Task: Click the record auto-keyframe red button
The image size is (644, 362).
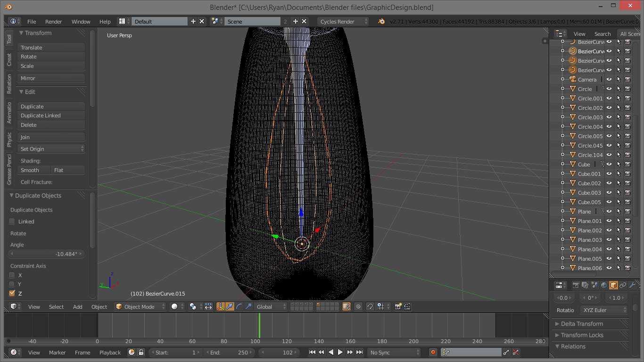Action: 433,352
